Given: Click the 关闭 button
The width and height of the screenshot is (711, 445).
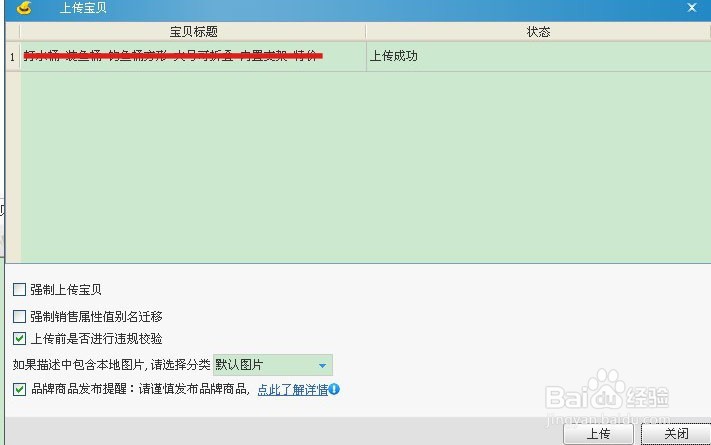Looking at the screenshot, I should click(x=676, y=434).
